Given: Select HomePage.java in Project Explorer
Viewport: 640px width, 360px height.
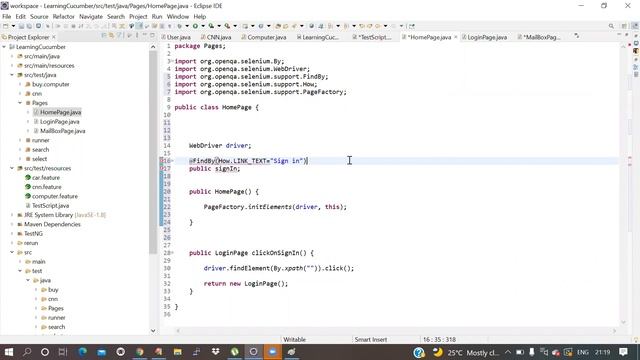Looking at the screenshot, I should coord(60,112).
